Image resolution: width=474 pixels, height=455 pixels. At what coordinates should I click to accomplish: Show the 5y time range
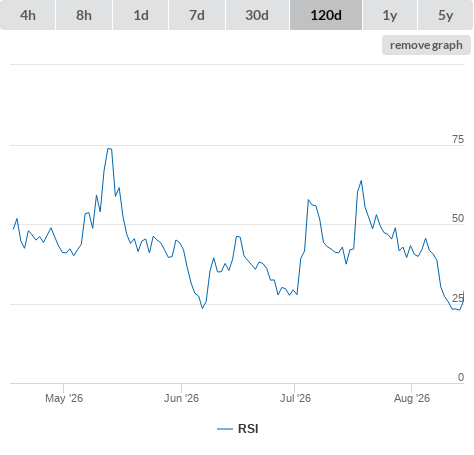tap(445, 15)
